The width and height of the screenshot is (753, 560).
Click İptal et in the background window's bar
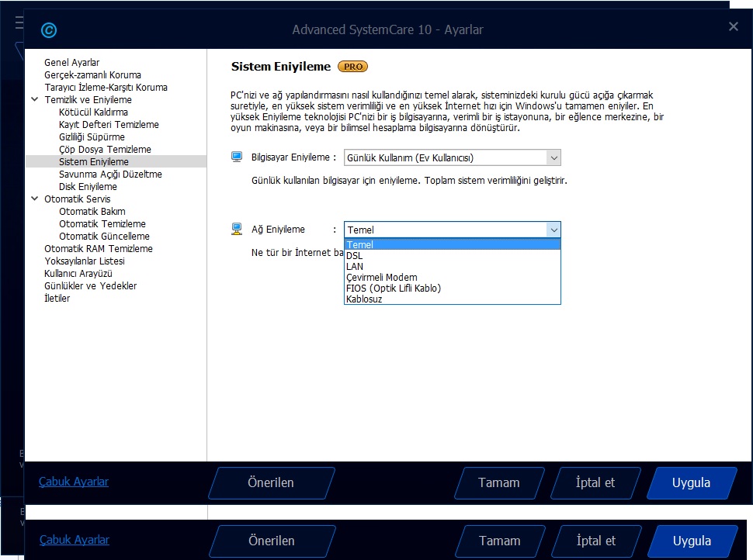596,541
